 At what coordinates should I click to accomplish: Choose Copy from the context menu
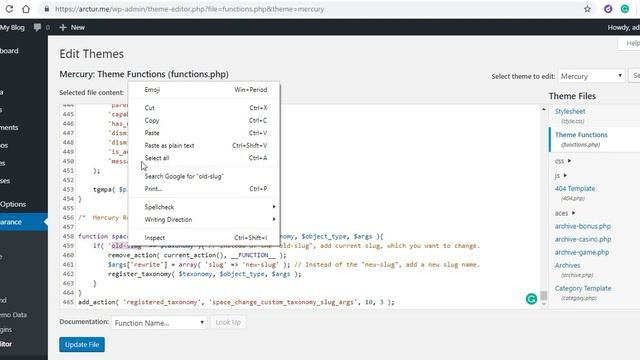[204, 120]
